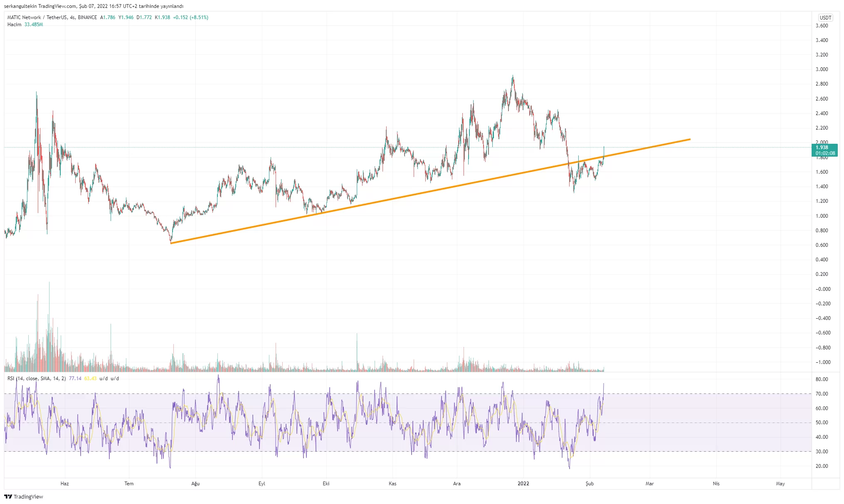The image size is (844, 504).
Task: Click the May month label on time axis
Action: 780,483
